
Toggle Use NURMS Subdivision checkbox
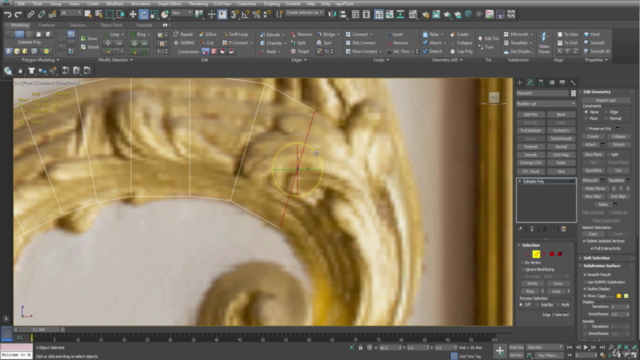585,282
